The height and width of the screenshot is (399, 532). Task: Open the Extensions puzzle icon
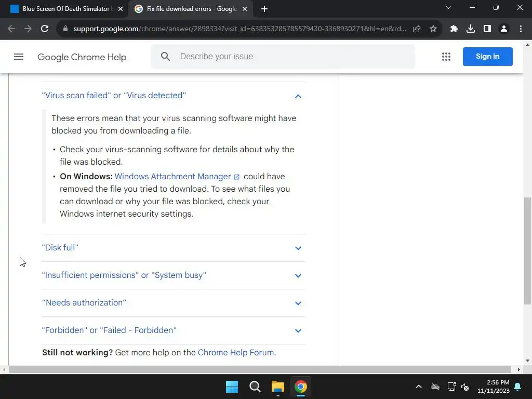pyautogui.click(x=454, y=29)
